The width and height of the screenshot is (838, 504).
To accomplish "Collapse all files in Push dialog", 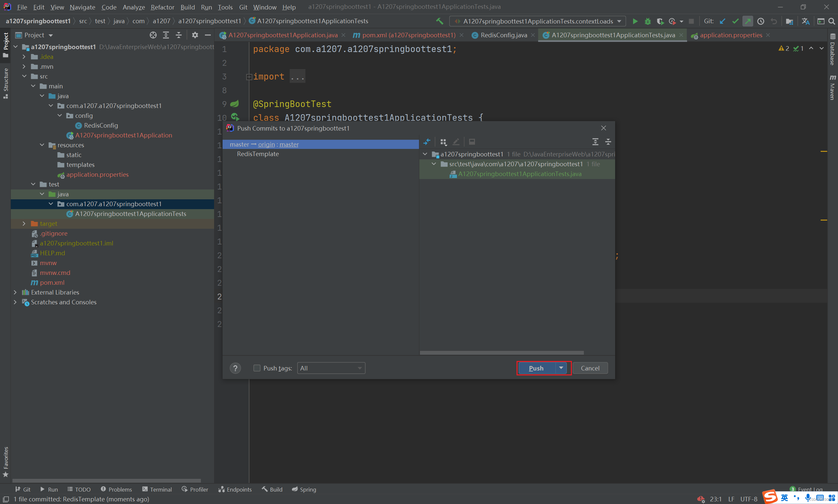I will tap(608, 142).
